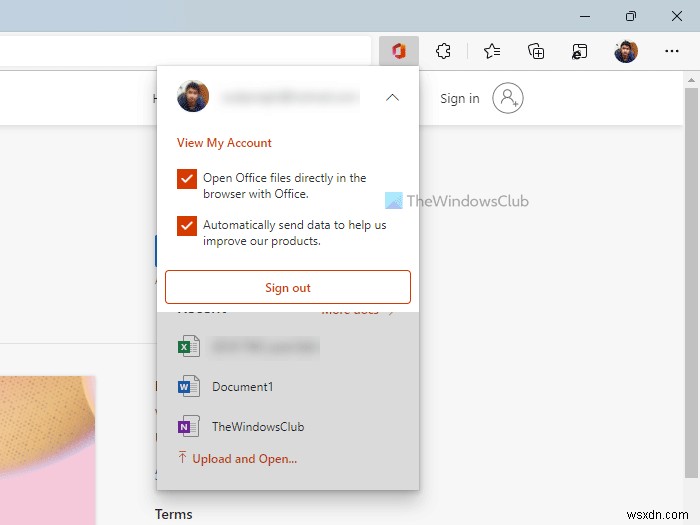Click the profile picture in the Office panel

pyautogui.click(x=193, y=96)
